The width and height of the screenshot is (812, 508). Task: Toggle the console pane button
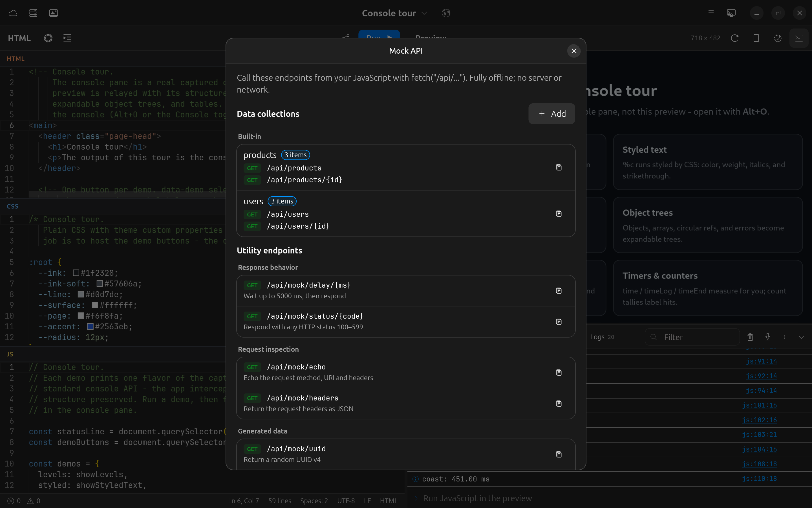point(799,38)
